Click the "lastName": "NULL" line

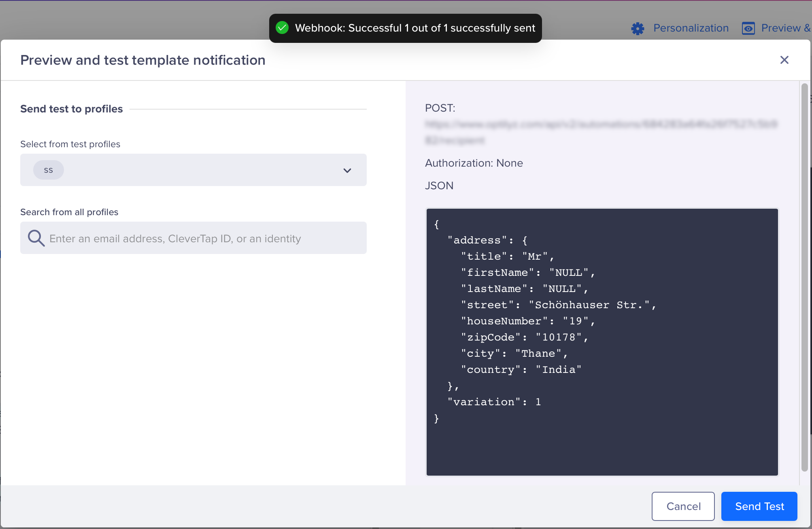coord(524,289)
